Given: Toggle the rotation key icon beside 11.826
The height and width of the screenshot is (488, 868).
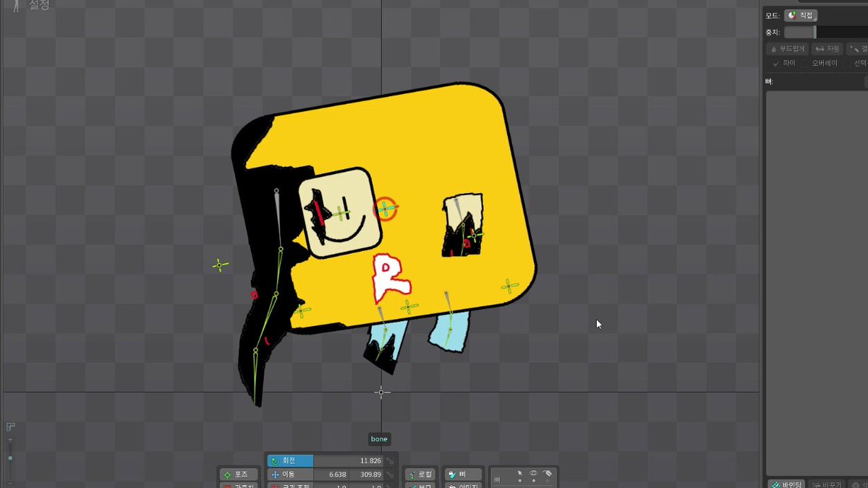Looking at the screenshot, I should click(390, 461).
